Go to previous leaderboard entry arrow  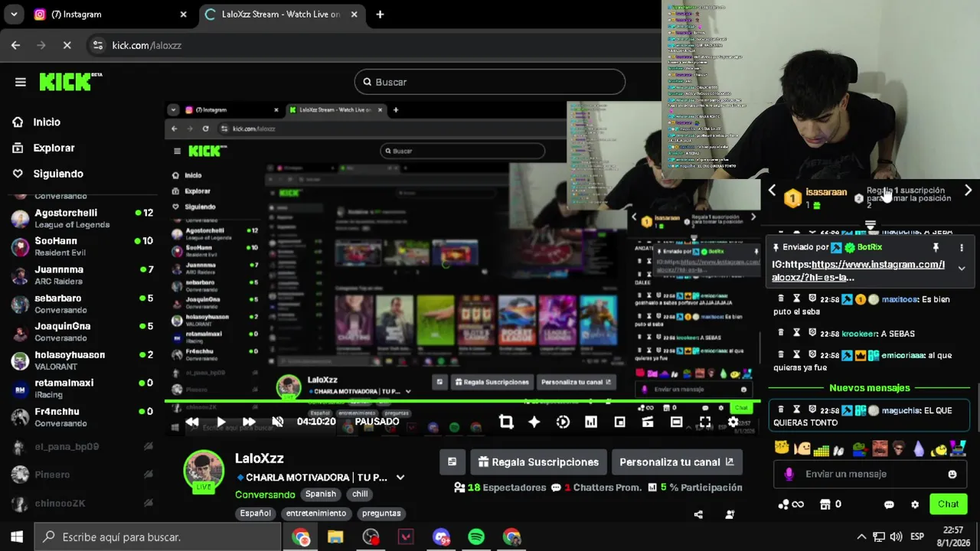point(772,191)
